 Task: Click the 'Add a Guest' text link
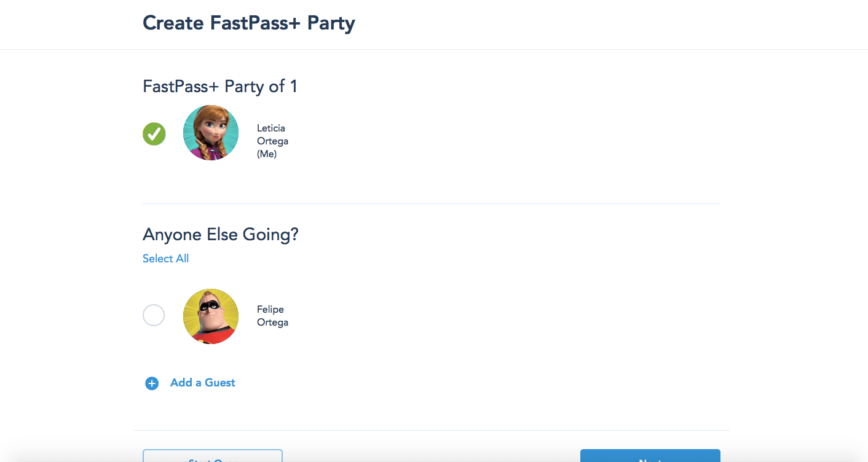202,383
